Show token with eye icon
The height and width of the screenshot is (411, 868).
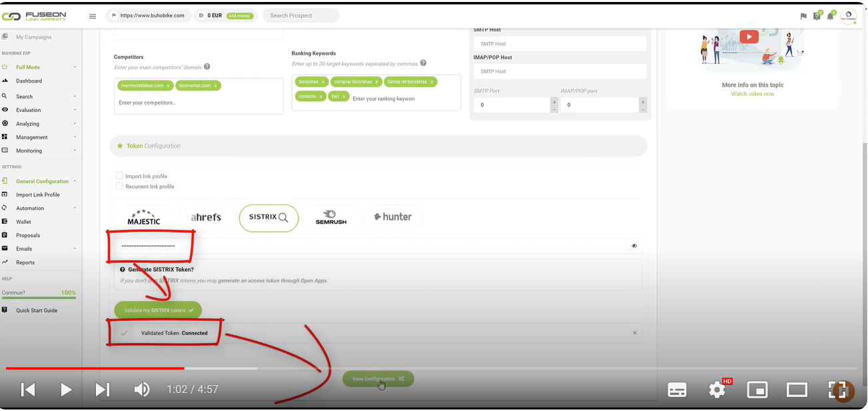coord(634,246)
